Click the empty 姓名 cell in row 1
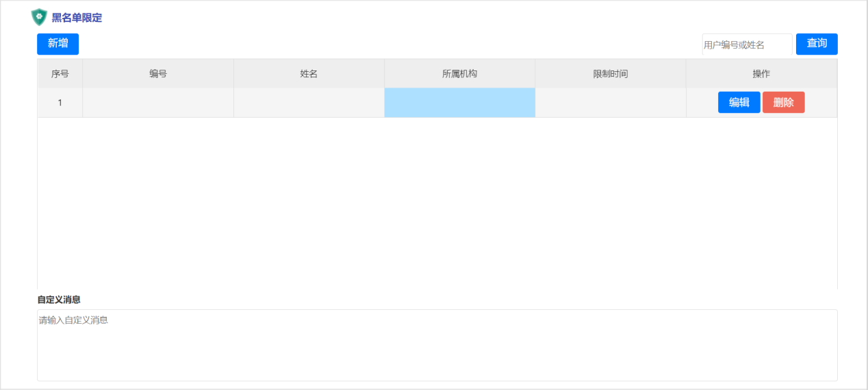 (309, 103)
